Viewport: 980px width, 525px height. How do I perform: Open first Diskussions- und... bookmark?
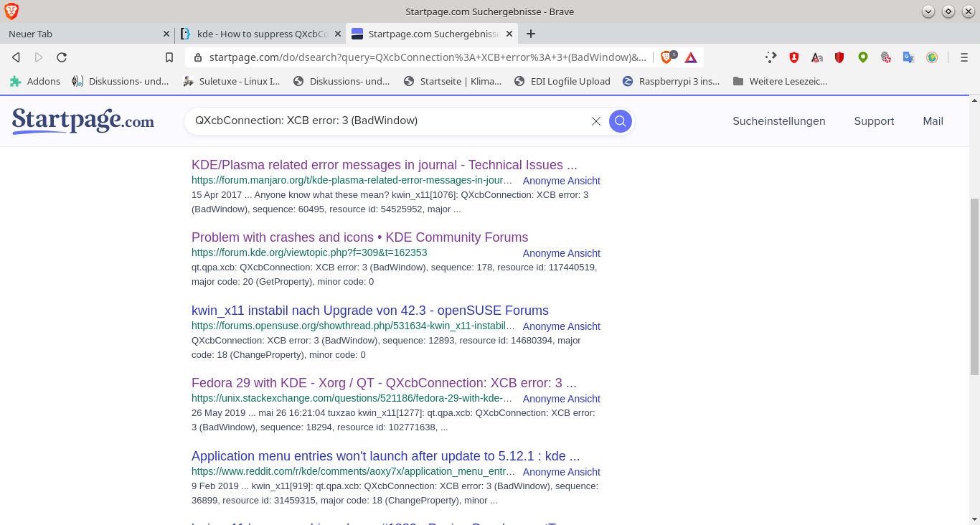(x=121, y=81)
